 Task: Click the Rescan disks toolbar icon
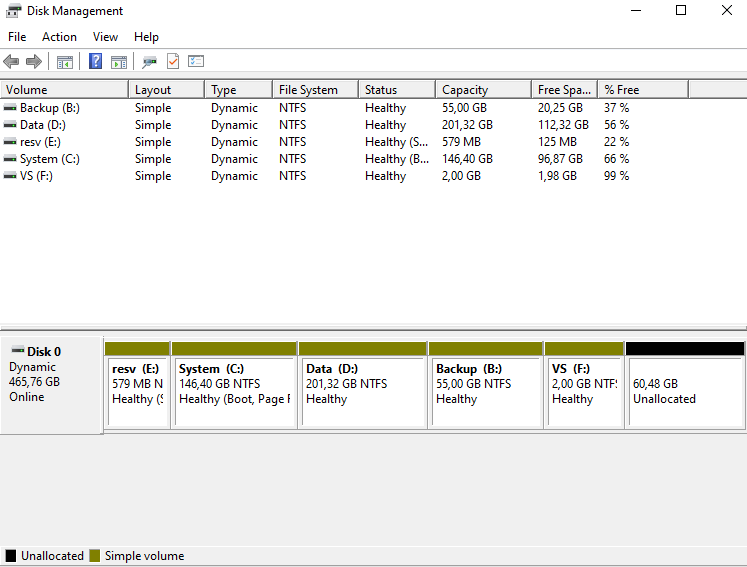click(x=150, y=61)
